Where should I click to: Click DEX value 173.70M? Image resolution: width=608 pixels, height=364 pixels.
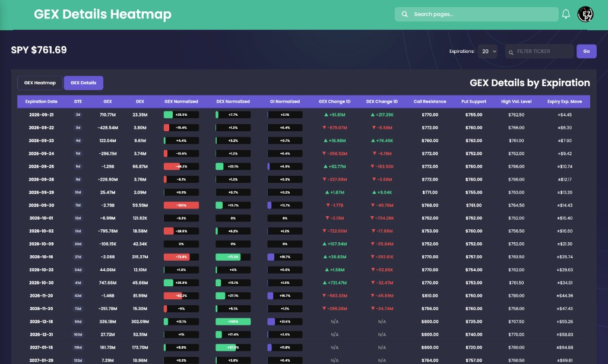(x=140, y=347)
